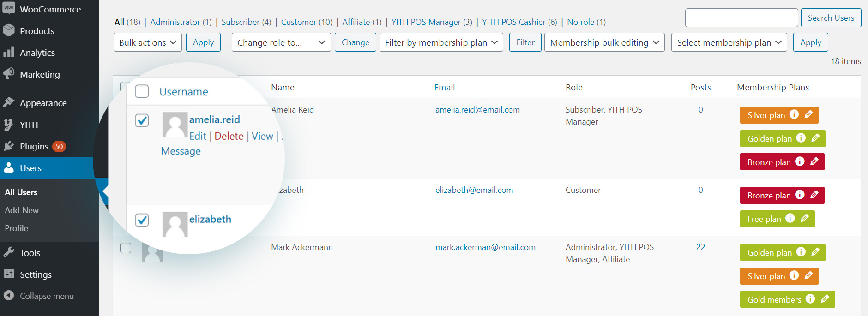Sort the table by the Email column
Viewport: 868px width, 316px height.
pyautogui.click(x=445, y=88)
